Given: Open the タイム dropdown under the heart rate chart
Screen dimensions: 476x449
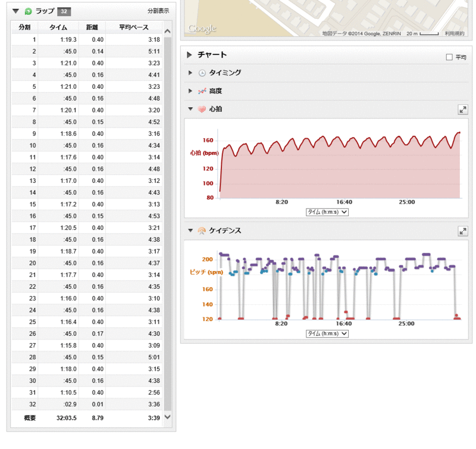Looking at the screenshot, I should pos(327,212).
